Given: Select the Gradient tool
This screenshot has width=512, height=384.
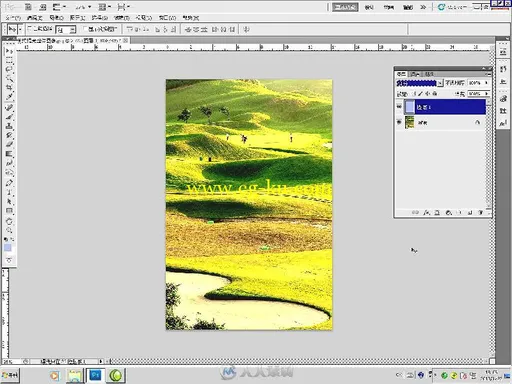Looking at the screenshot, I should pyautogui.click(x=9, y=154).
